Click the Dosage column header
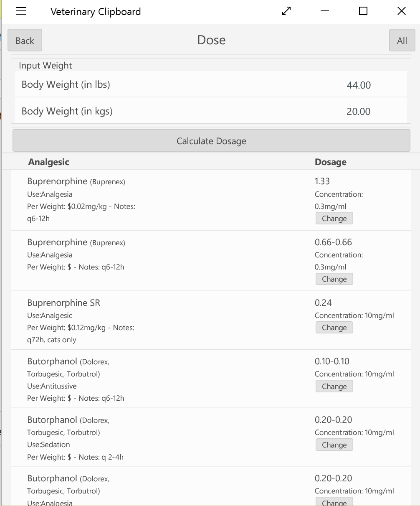Viewport: 420px width, 506px height. click(x=330, y=162)
